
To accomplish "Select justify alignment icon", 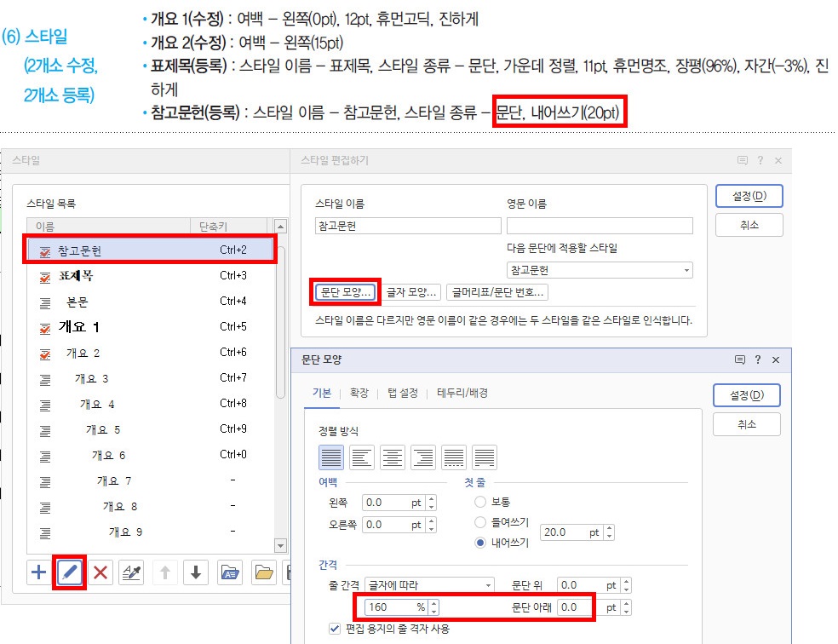I will point(330,457).
